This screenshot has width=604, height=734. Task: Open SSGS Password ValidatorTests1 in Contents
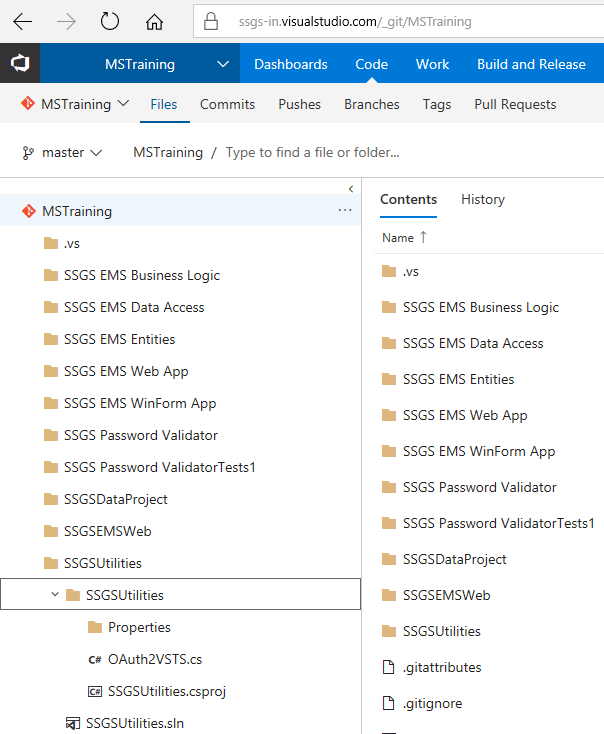click(499, 523)
